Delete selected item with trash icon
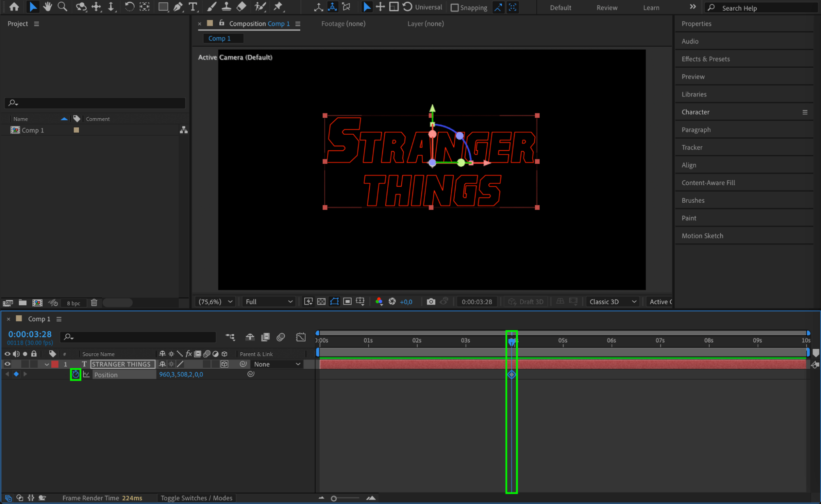Screen dimensions: 821x504 [x=94, y=303]
